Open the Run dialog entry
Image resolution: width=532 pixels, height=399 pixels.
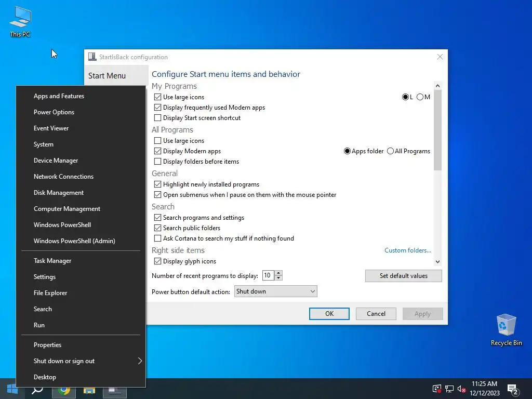[x=82, y=325]
